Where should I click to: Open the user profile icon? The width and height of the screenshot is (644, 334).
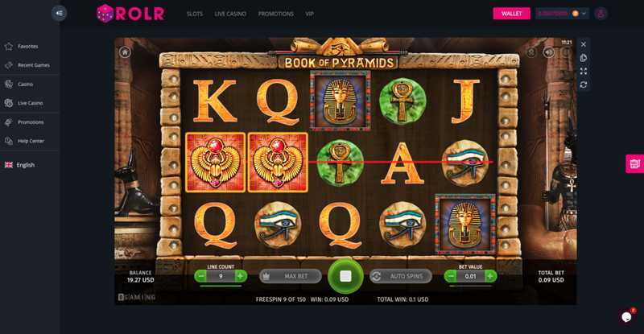pyautogui.click(x=601, y=14)
